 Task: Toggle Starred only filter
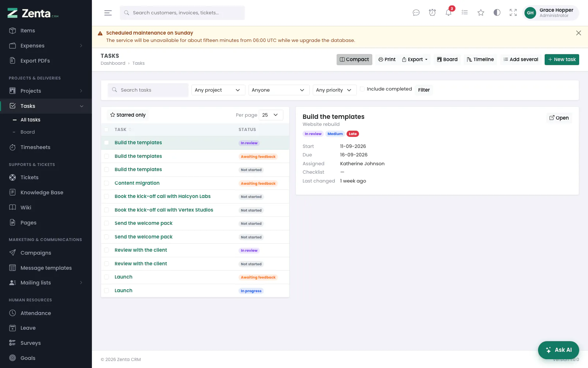(128, 115)
